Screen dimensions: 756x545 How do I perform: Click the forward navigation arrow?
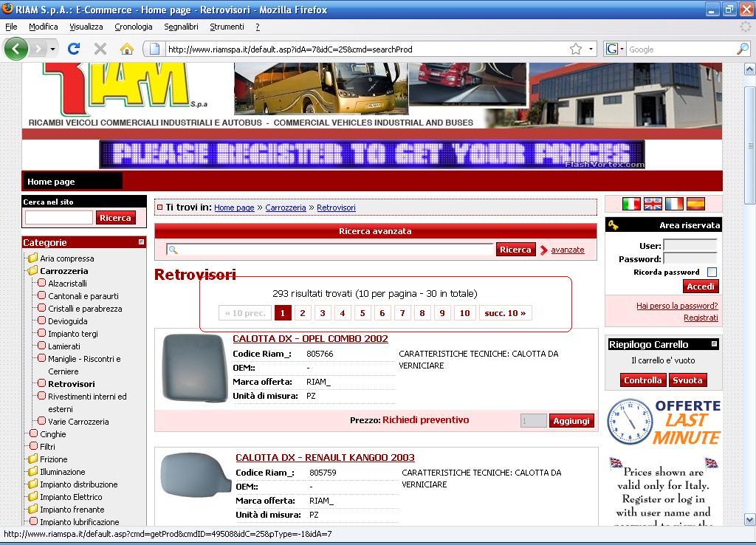click(38, 49)
